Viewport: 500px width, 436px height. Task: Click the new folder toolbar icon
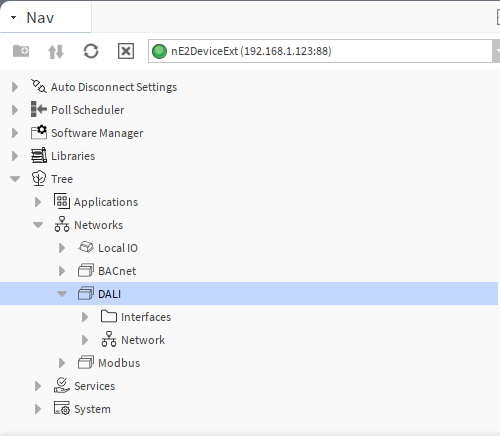click(21, 51)
